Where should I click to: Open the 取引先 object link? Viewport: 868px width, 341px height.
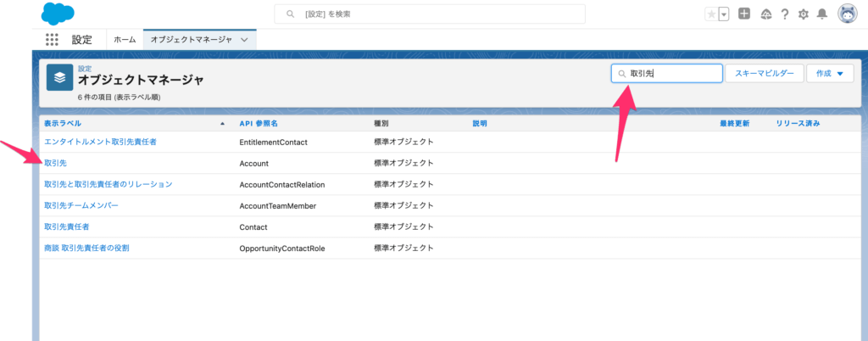click(x=56, y=163)
